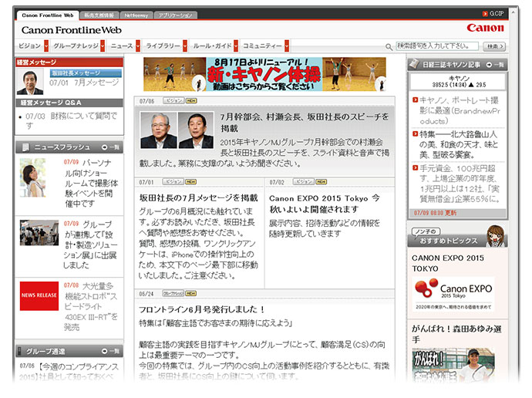Click the Canon EXPO 2015 Tokyo logo
532x398 pixels.
(453, 294)
